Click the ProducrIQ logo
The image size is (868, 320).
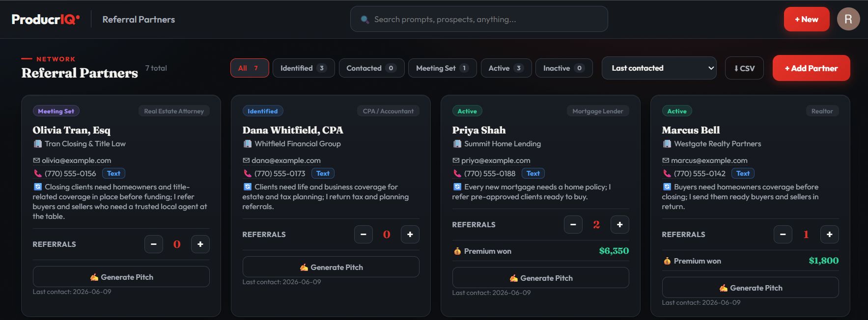click(x=46, y=19)
